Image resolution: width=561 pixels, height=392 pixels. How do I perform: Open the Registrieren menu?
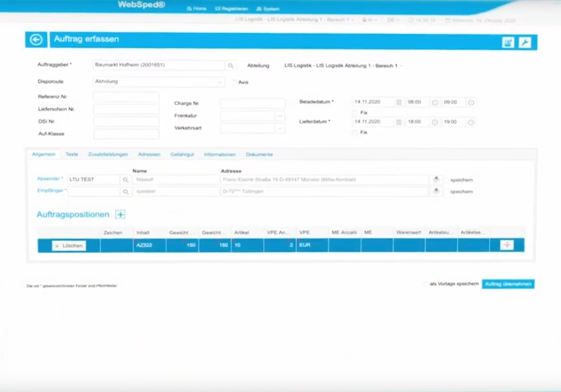pyautogui.click(x=231, y=9)
